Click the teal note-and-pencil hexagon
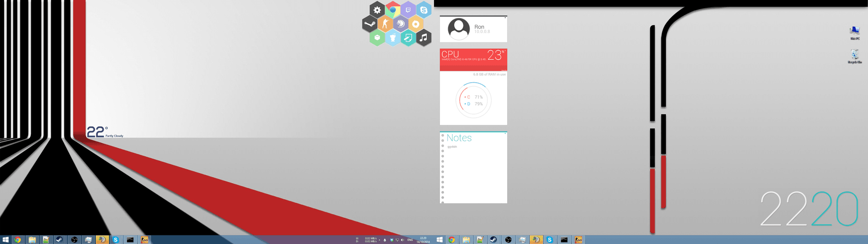 pyautogui.click(x=408, y=38)
